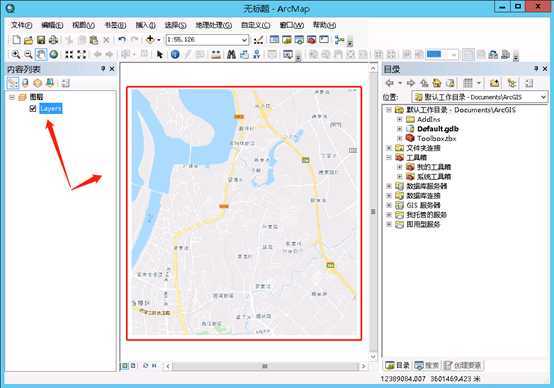Toggle the Layers checkbox in the contents list
554x388 pixels.
click(33, 108)
